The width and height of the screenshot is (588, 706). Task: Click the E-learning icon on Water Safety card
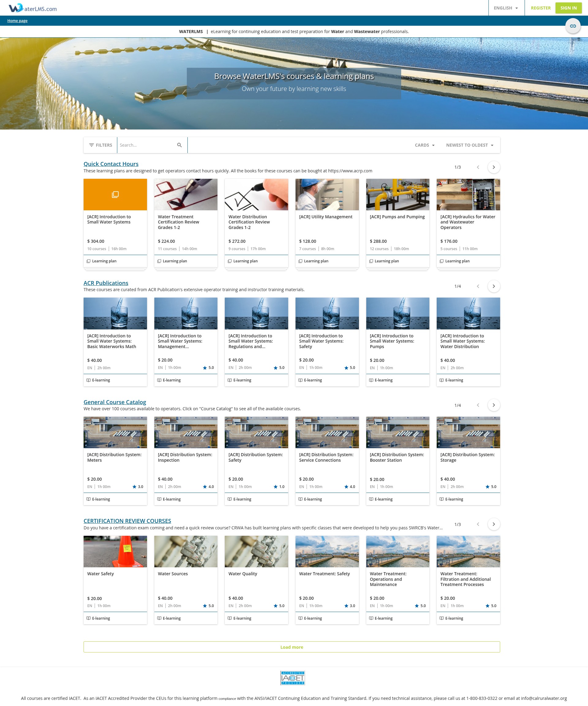click(89, 618)
